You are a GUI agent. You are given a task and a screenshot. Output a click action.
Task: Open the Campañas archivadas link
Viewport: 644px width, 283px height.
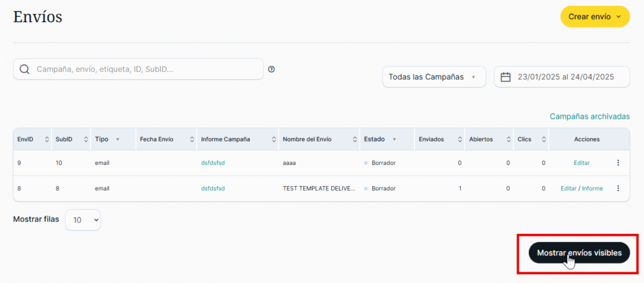coord(589,116)
